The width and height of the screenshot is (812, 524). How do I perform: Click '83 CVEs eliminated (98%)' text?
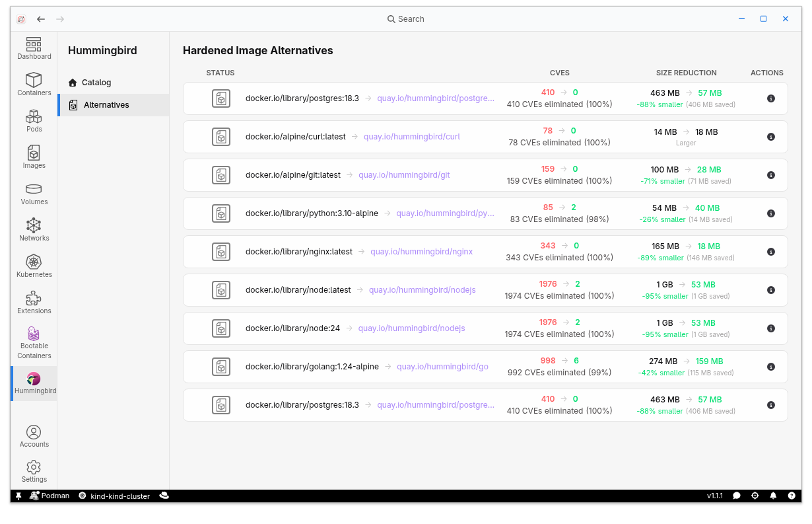pyautogui.click(x=559, y=219)
